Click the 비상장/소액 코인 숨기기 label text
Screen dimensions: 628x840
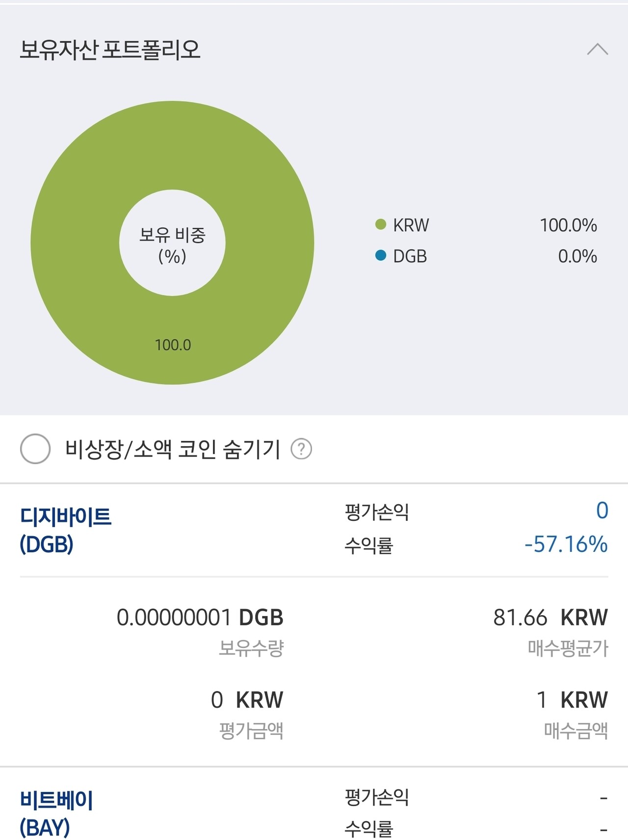173,449
